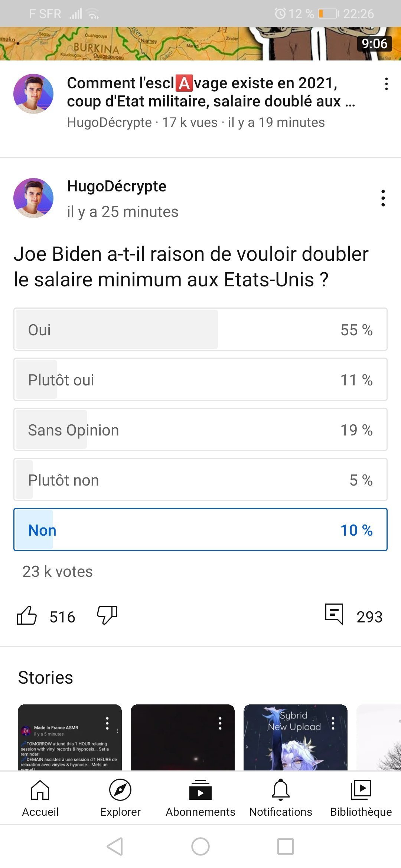Image resolution: width=401 pixels, height=868 pixels.
Task: Choose 'Sans Opinion' poll answer
Action: tap(200, 430)
